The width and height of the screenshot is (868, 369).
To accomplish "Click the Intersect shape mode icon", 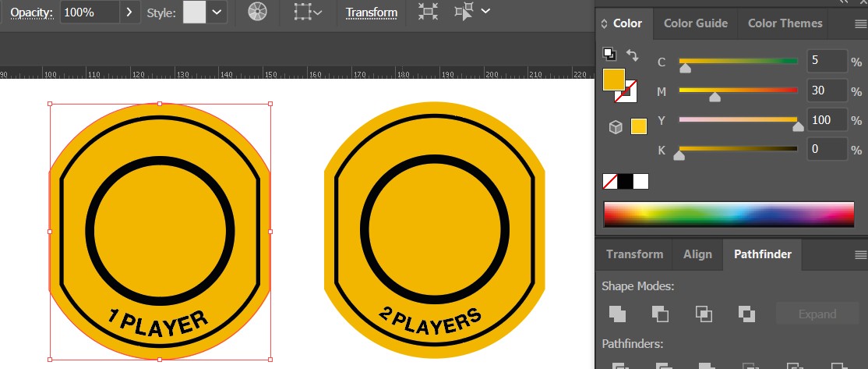I will [x=704, y=314].
